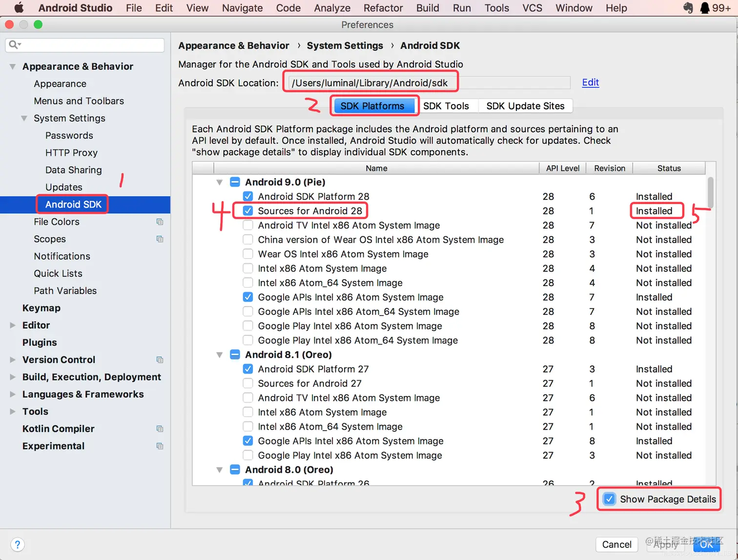Toggle Android 8.1 (Oreo) group checkbox
The width and height of the screenshot is (738, 560).
point(235,354)
